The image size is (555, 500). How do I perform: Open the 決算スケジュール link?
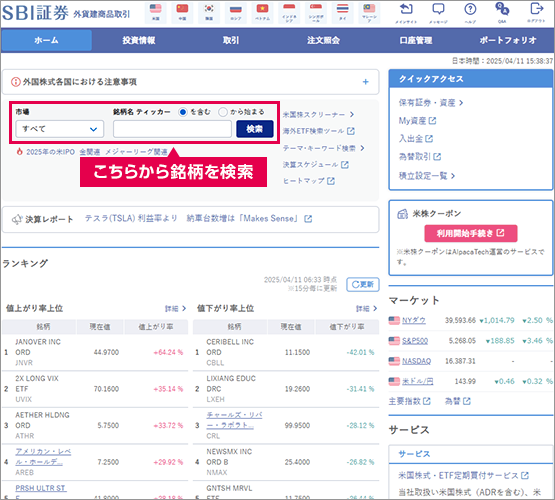(315, 165)
